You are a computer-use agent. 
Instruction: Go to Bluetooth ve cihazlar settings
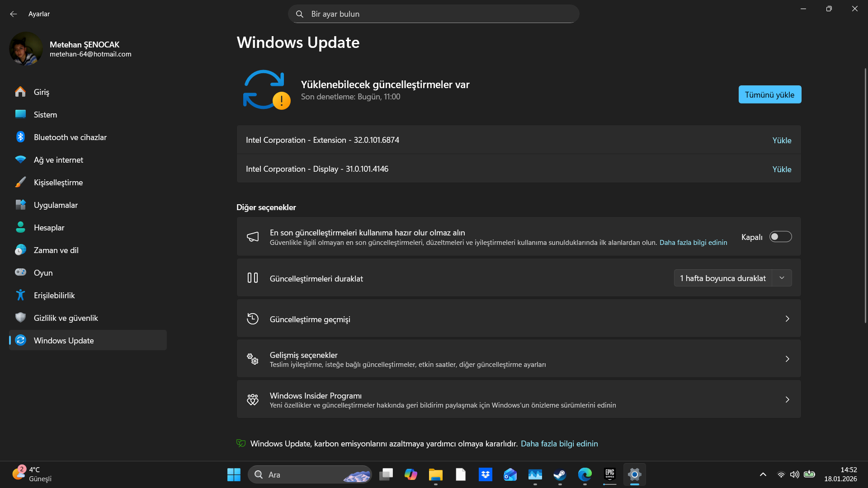[x=88, y=137]
